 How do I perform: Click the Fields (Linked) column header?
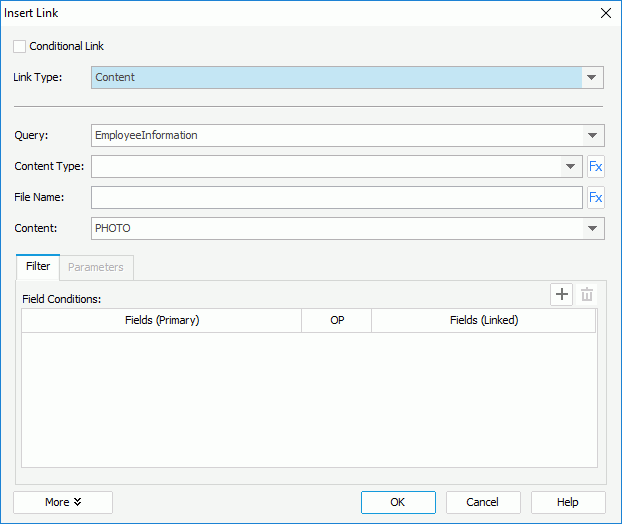coord(484,320)
